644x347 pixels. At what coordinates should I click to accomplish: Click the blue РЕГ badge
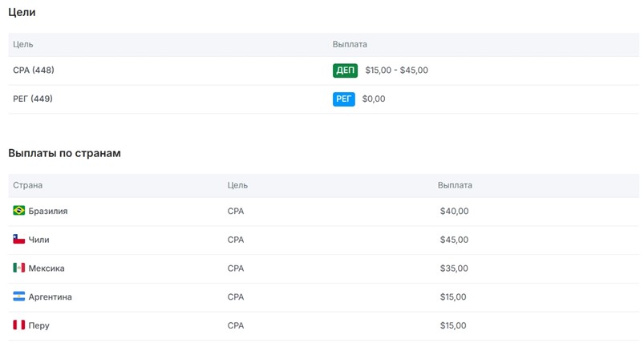pyautogui.click(x=343, y=99)
